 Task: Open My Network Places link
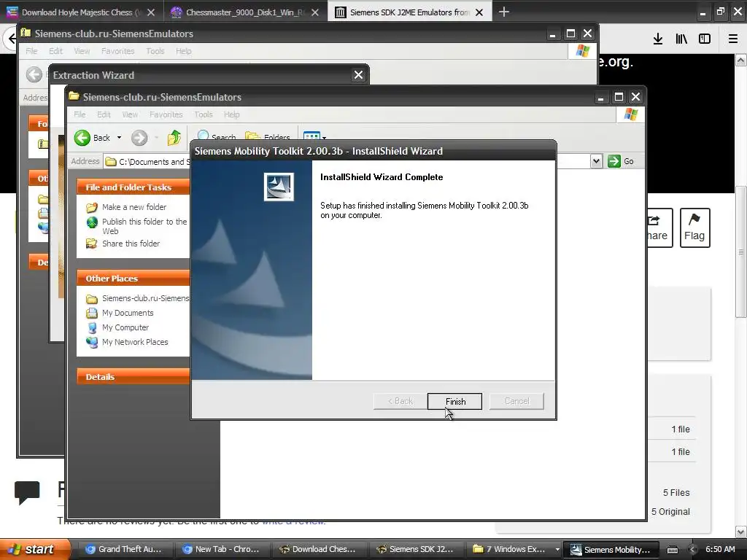click(x=135, y=342)
